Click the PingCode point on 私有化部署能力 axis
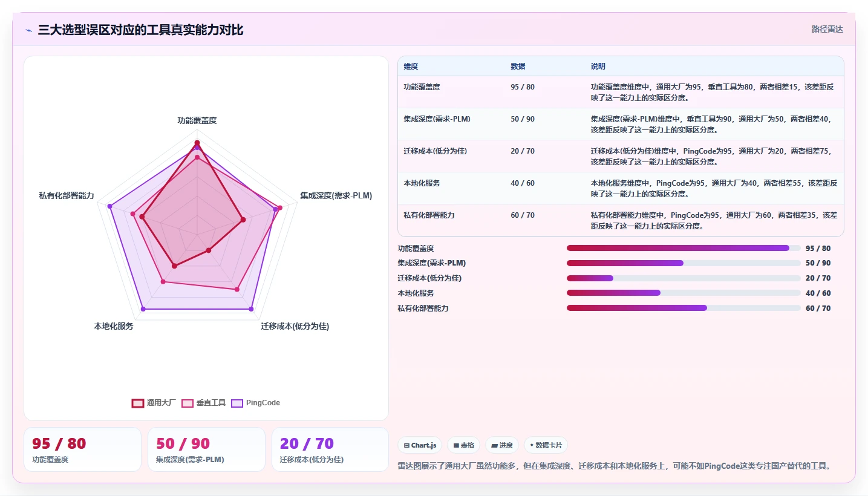This screenshot has width=868, height=496. click(x=110, y=206)
